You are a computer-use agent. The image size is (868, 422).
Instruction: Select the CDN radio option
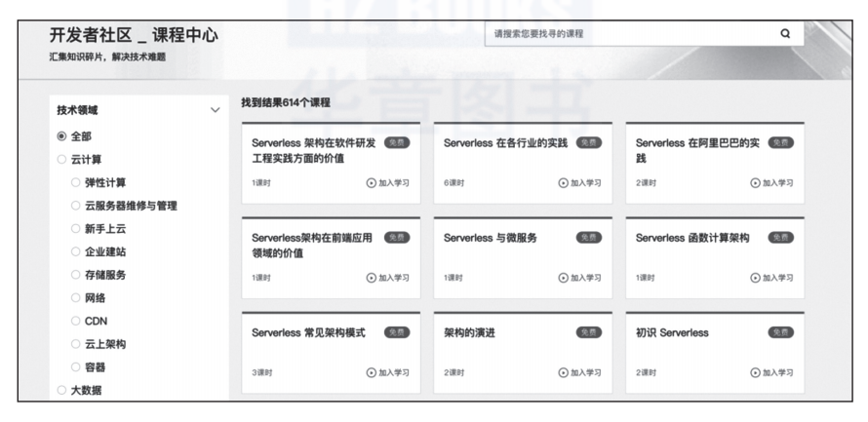coord(76,321)
